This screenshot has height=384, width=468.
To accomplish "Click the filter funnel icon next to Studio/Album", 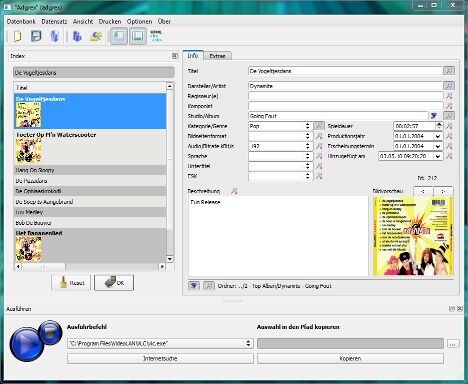I will (434, 116).
